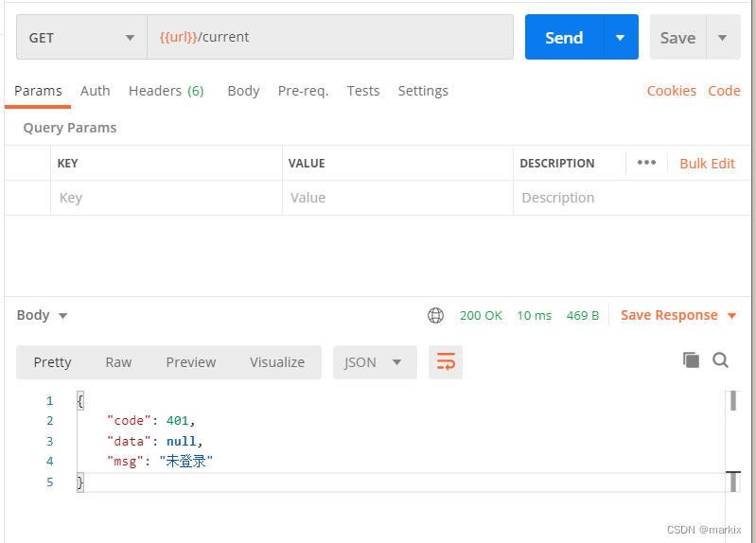Select the Preview view
Screen dimensions: 756x543
(x=191, y=362)
